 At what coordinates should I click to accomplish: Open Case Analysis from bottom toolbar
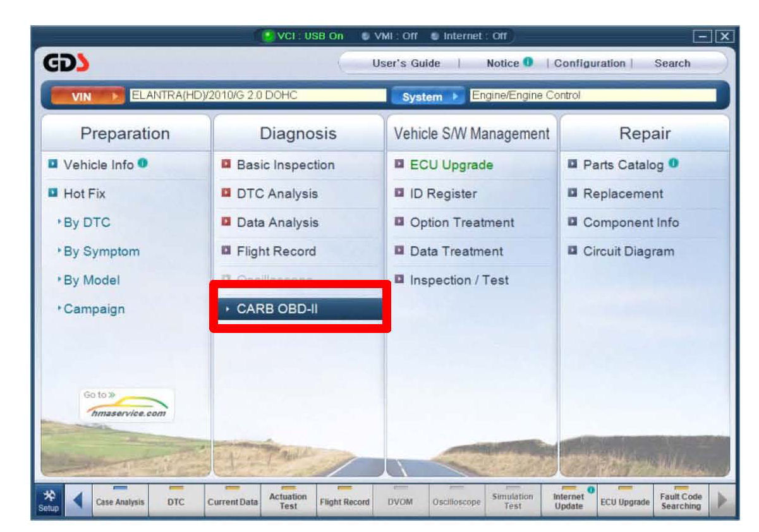(120, 502)
